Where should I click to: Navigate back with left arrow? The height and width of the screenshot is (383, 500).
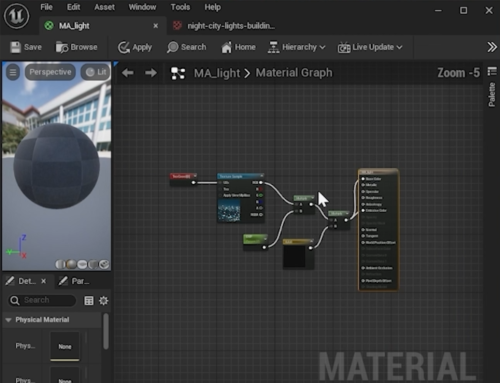128,73
